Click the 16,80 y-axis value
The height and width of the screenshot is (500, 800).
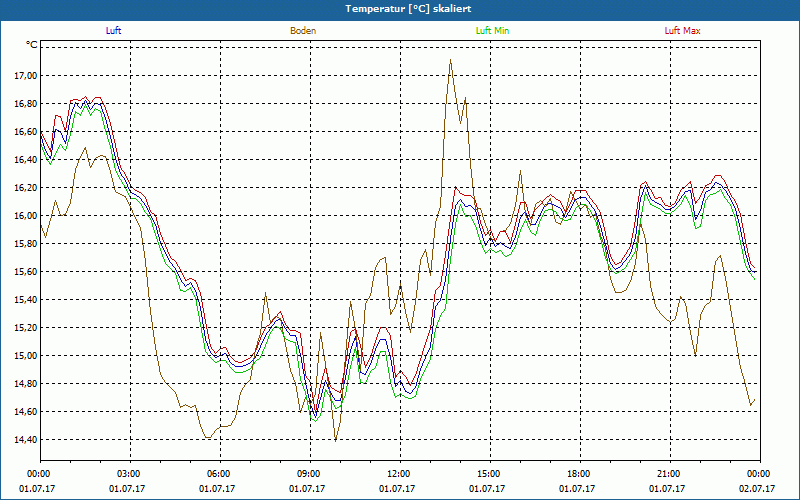coord(27,104)
